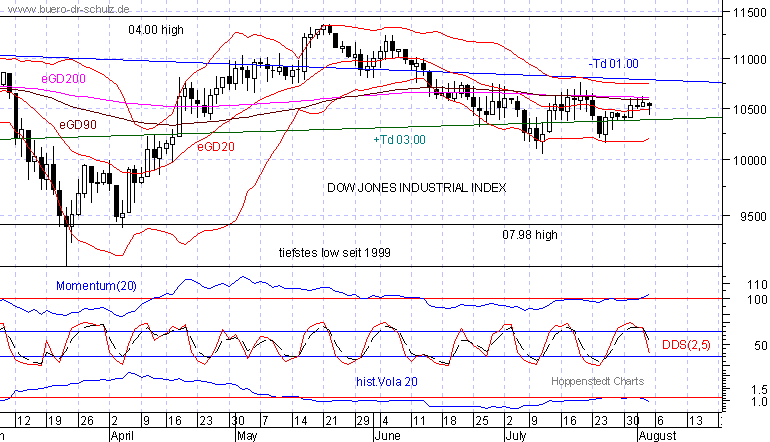Viewport: 770px width, 442px height.
Task: Click the eGD200 moving average label
Action: coord(63,79)
